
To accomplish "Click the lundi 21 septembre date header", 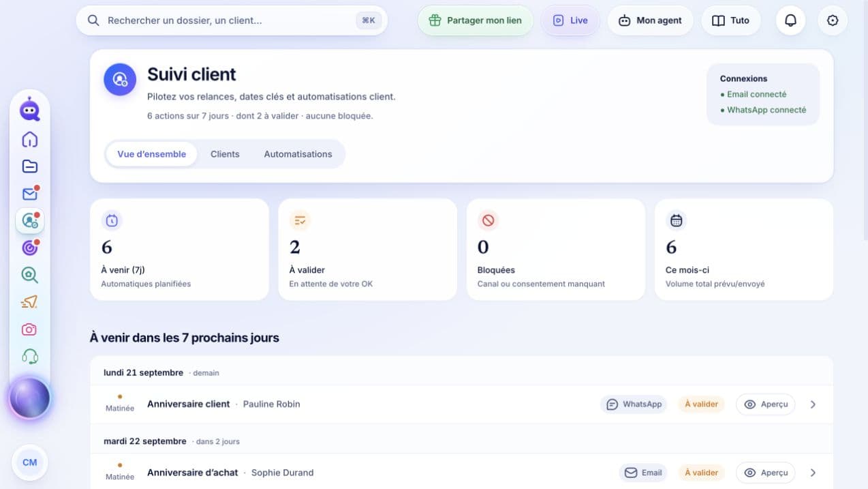I will click(x=143, y=373).
